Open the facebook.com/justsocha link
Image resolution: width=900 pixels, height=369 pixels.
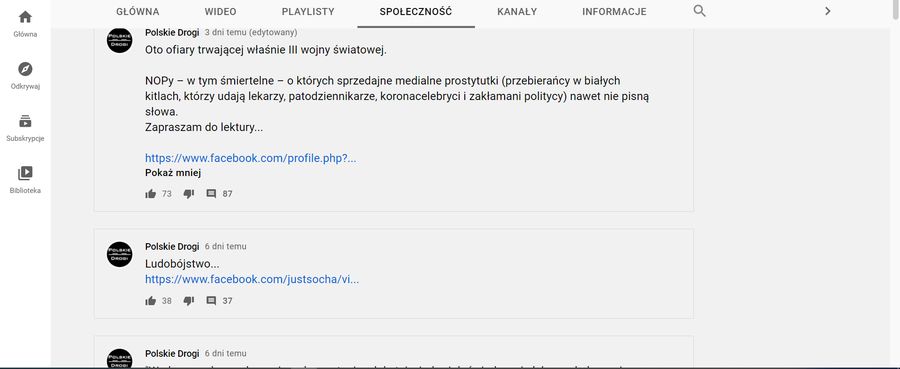[252, 279]
